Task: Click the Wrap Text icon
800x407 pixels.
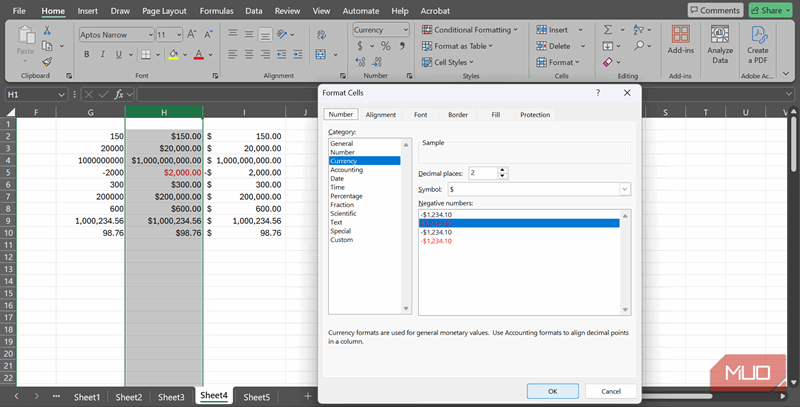Action: coord(321,35)
